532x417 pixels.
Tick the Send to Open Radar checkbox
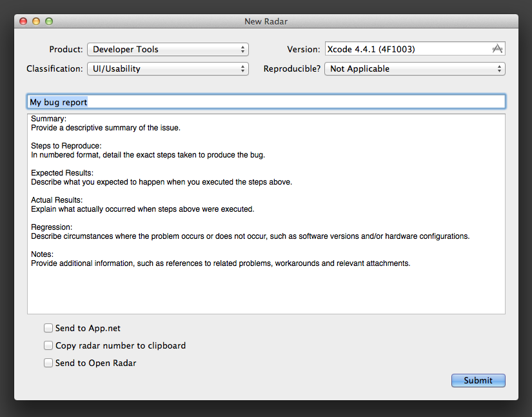tap(48, 363)
